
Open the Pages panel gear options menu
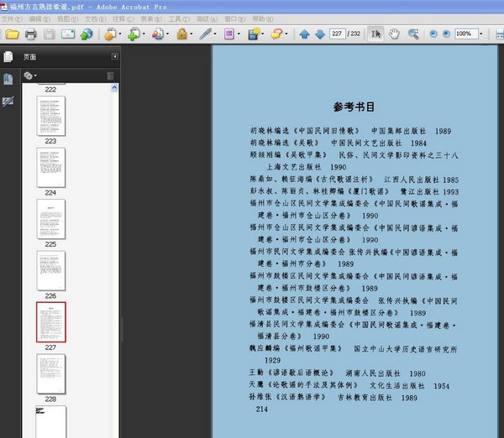tap(30, 76)
